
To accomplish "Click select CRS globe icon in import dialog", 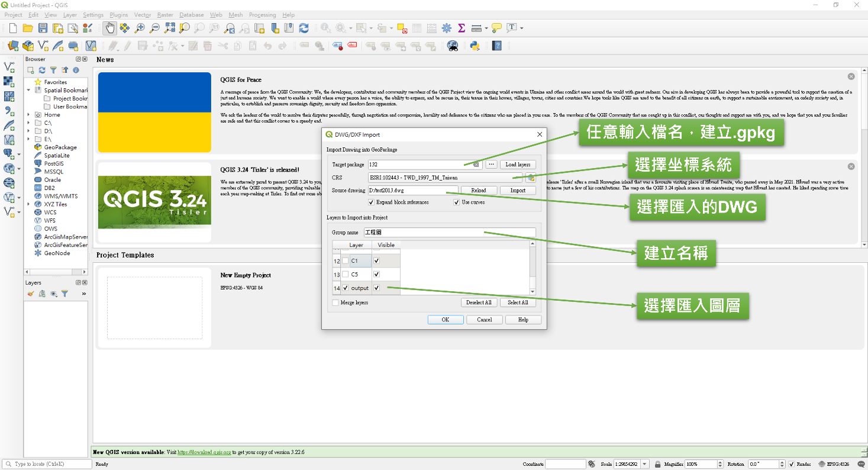I will 531,178.
